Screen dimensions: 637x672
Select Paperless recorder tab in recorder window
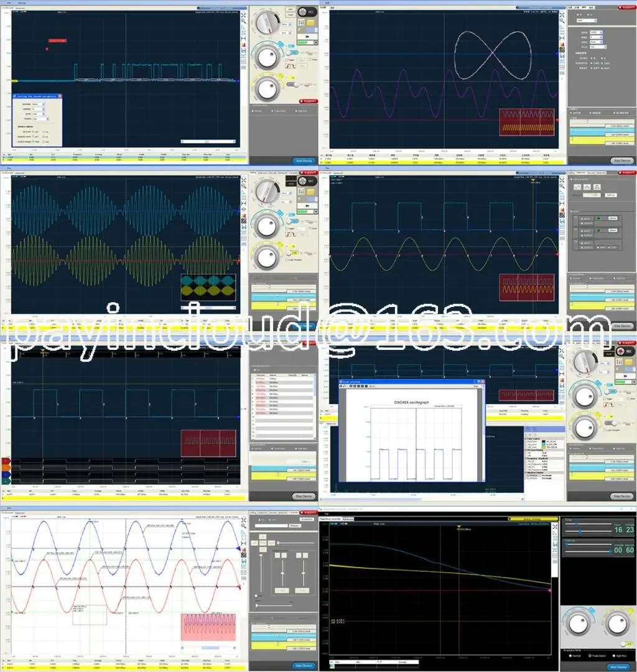point(330,519)
